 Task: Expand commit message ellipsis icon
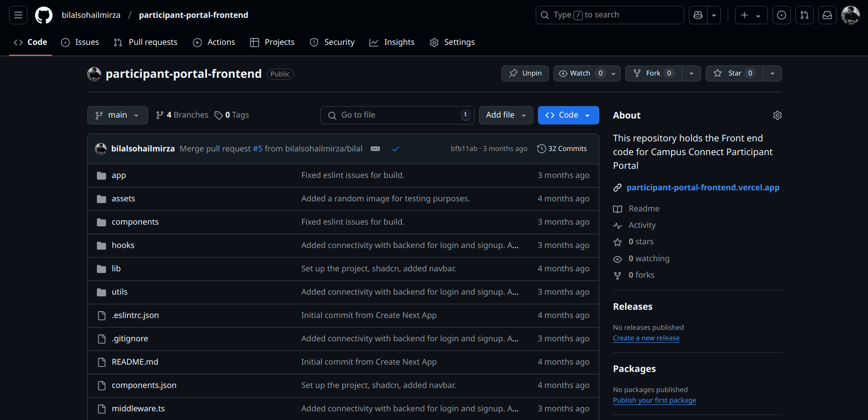point(375,149)
